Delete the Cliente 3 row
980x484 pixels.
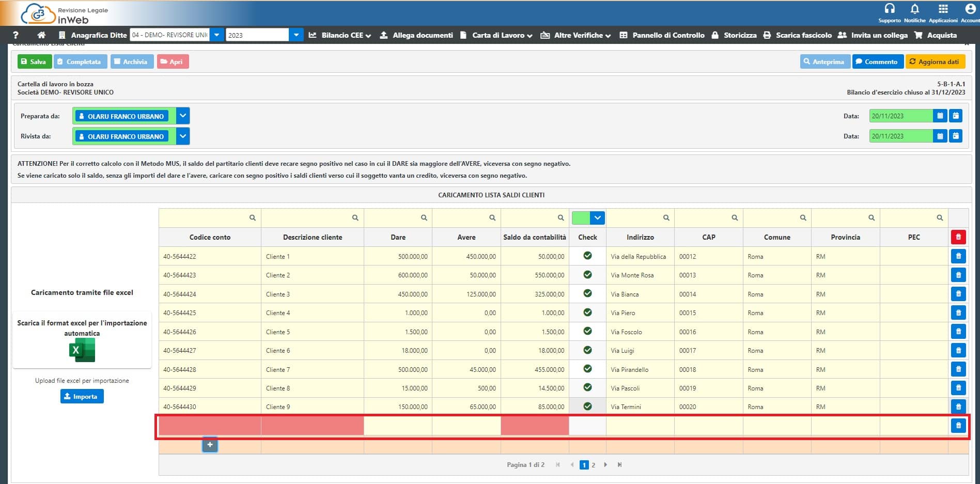coord(958,294)
